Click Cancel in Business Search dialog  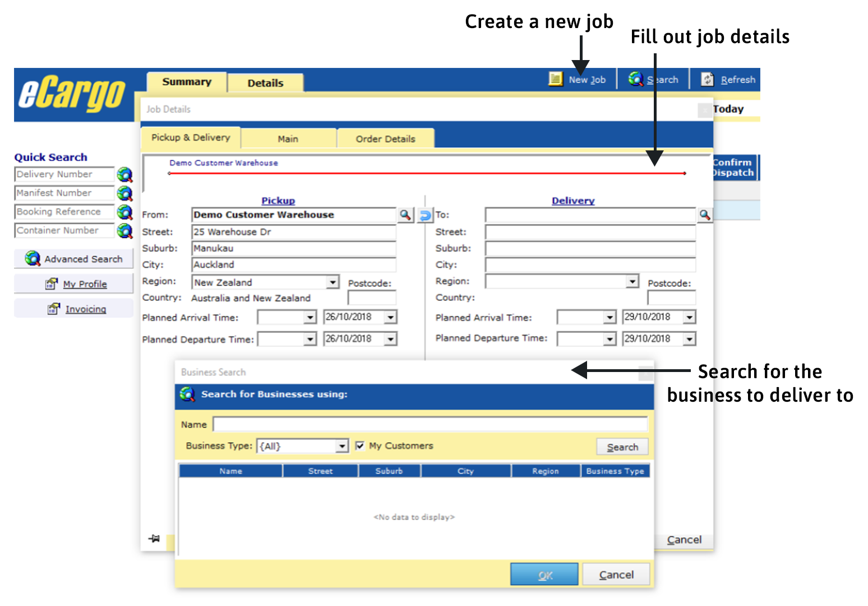click(x=616, y=575)
